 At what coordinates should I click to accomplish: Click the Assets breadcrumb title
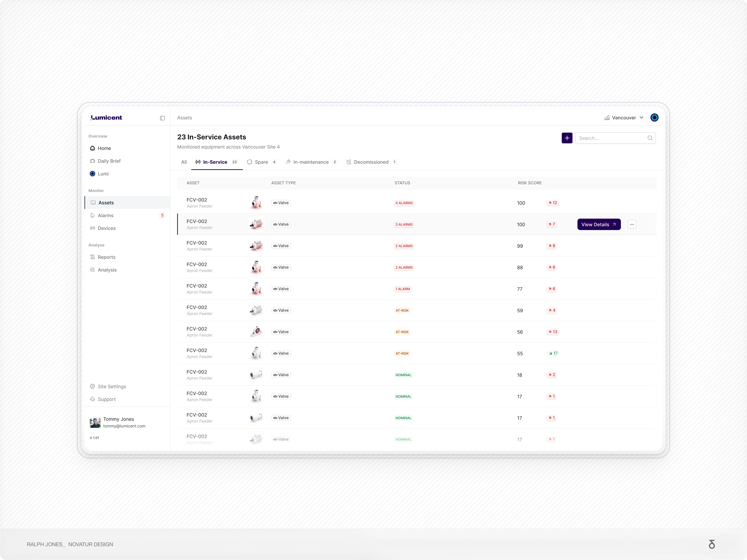(x=184, y=118)
